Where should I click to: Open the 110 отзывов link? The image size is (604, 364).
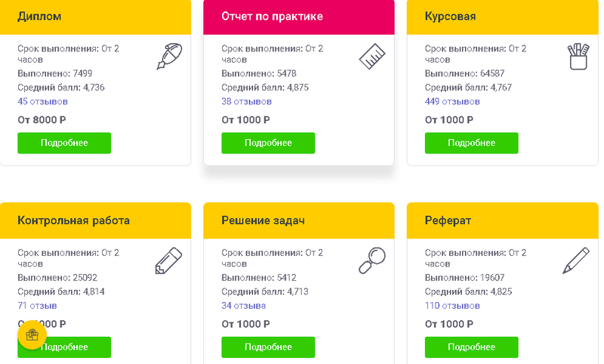point(452,306)
